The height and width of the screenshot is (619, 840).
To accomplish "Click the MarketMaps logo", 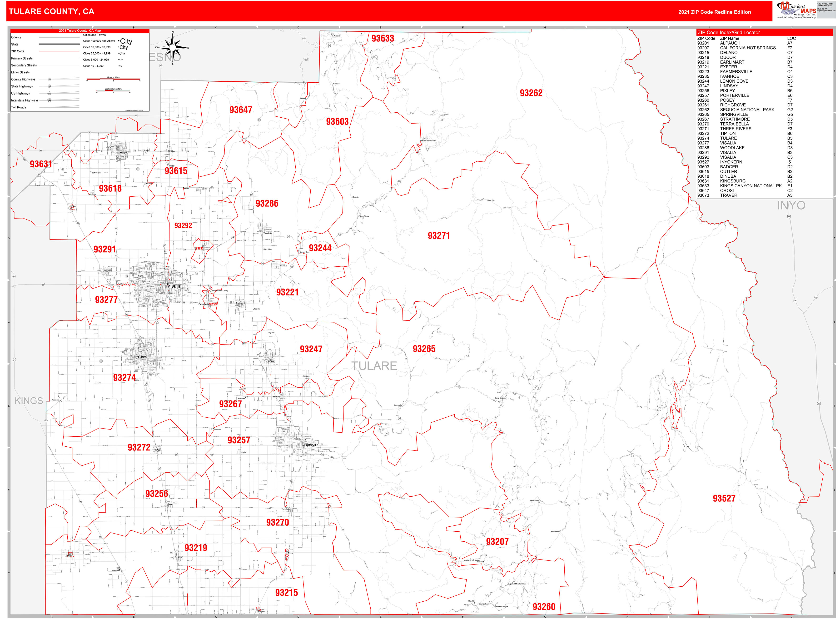I will click(x=796, y=10).
